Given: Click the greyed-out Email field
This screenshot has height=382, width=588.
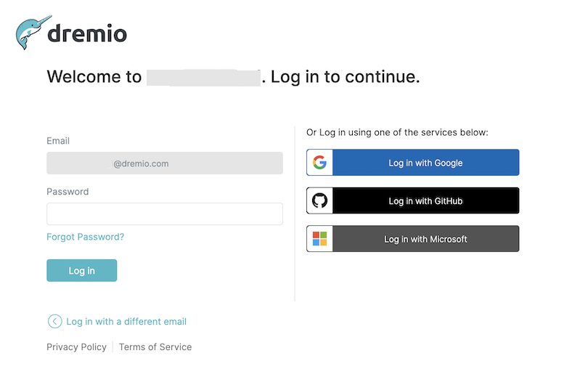Looking at the screenshot, I should 164,163.
